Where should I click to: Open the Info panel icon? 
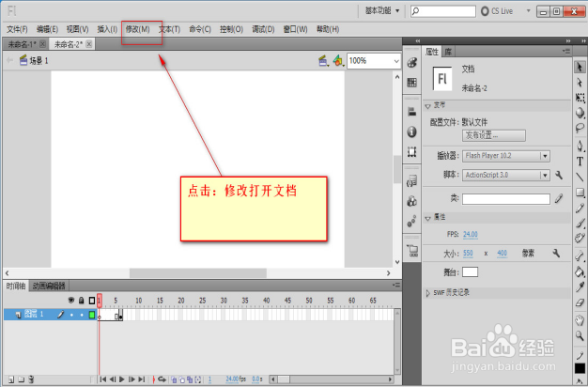[x=411, y=132]
